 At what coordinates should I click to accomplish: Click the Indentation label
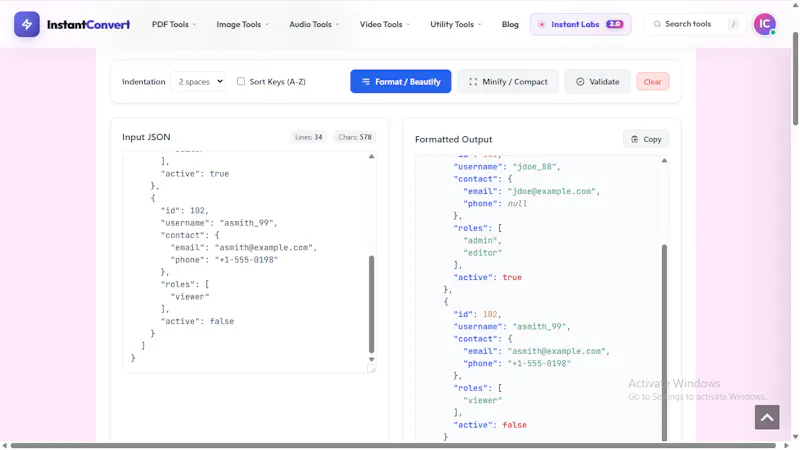point(143,82)
